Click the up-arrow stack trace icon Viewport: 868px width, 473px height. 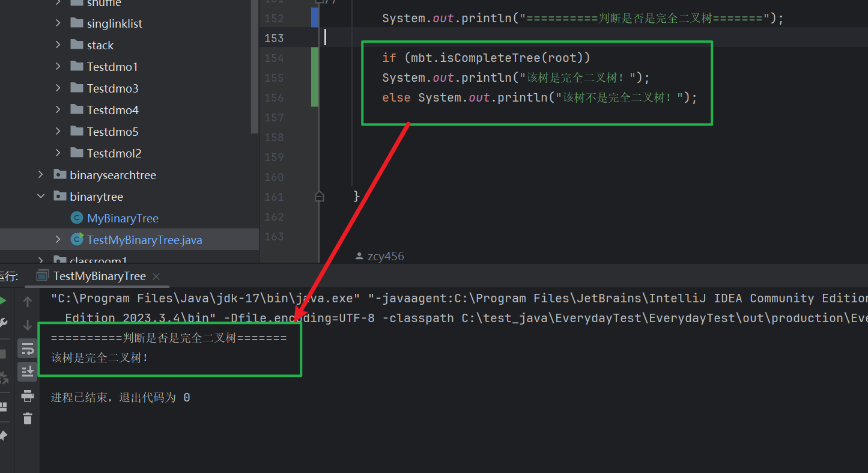click(28, 301)
